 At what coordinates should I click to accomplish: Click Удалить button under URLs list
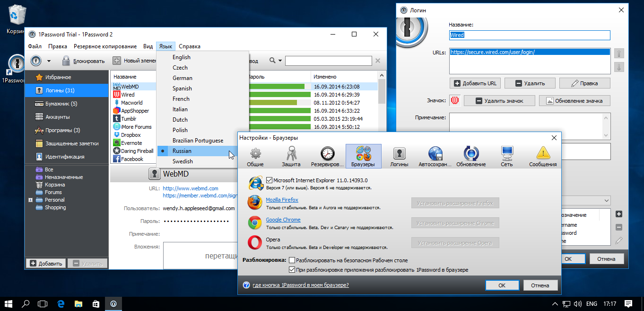(530, 83)
